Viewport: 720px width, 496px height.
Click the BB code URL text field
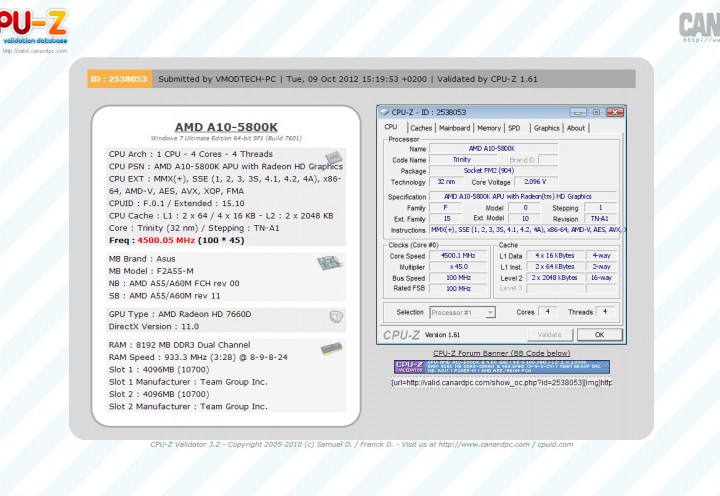[x=501, y=383]
